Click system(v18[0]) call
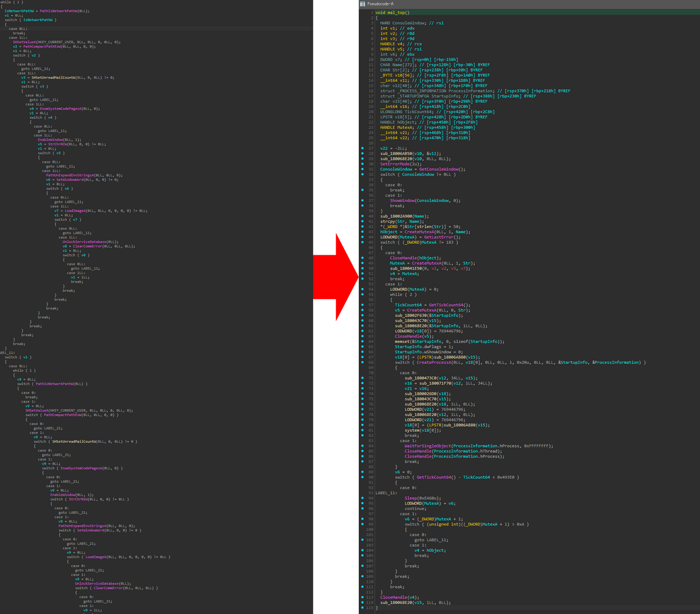 point(422,430)
